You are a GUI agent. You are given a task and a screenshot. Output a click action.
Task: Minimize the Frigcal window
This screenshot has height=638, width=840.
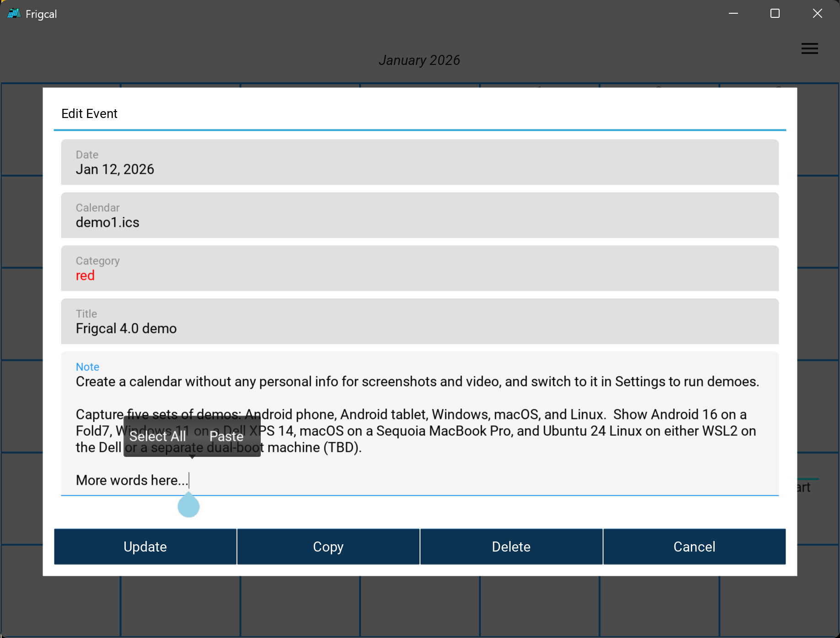pyautogui.click(x=733, y=14)
